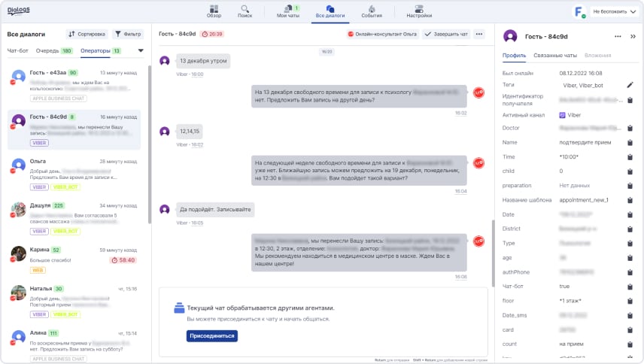
Task: Open the События events section
Action: (372, 11)
